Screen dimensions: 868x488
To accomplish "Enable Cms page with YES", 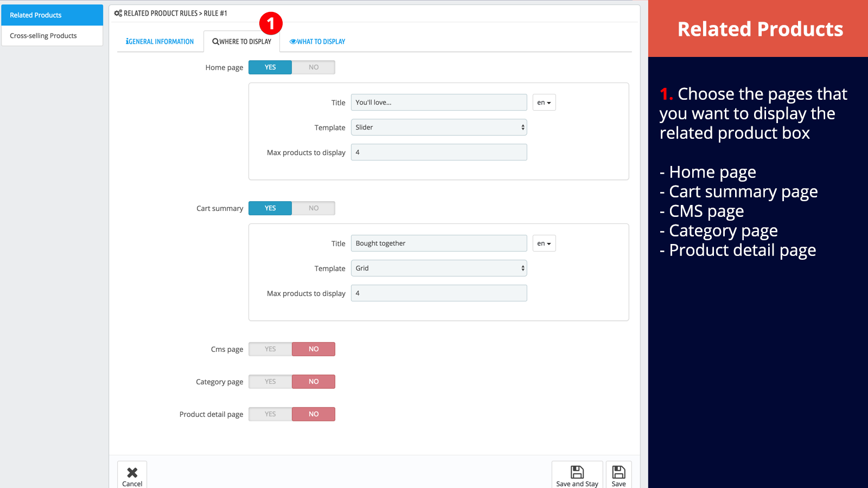I will [x=270, y=349].
